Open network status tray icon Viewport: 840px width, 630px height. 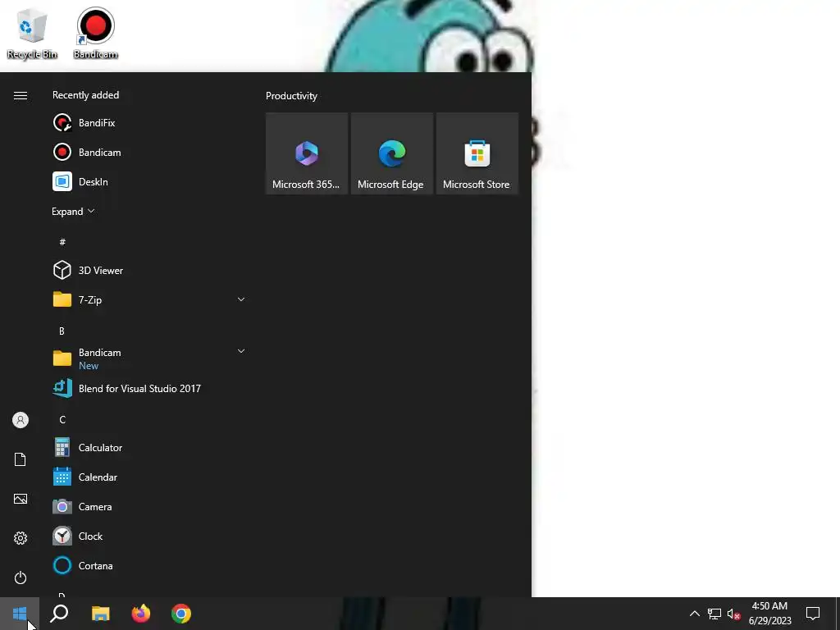pos(714,614)
